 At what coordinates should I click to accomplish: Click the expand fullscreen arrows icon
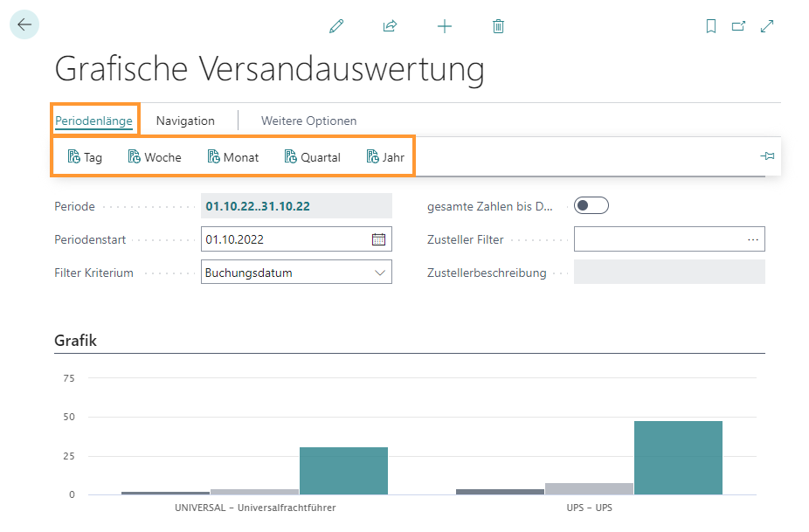767,26
